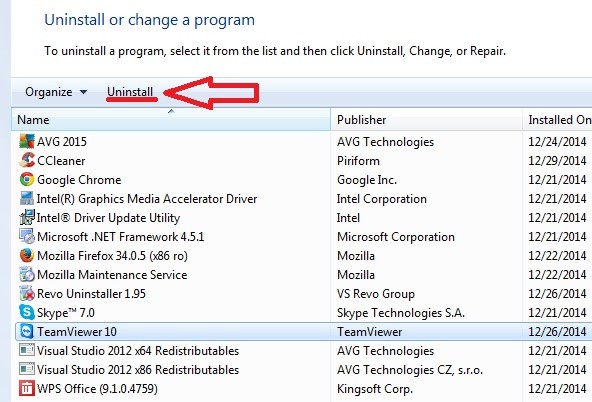Click Mozilla publisher in the Firefox row

click(356, 256)
